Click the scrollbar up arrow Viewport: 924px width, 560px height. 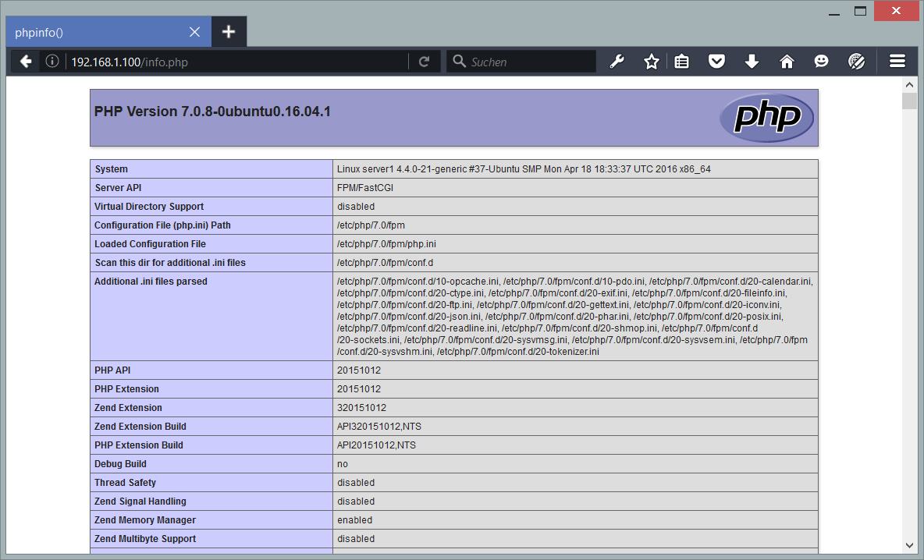pos(909,85)
